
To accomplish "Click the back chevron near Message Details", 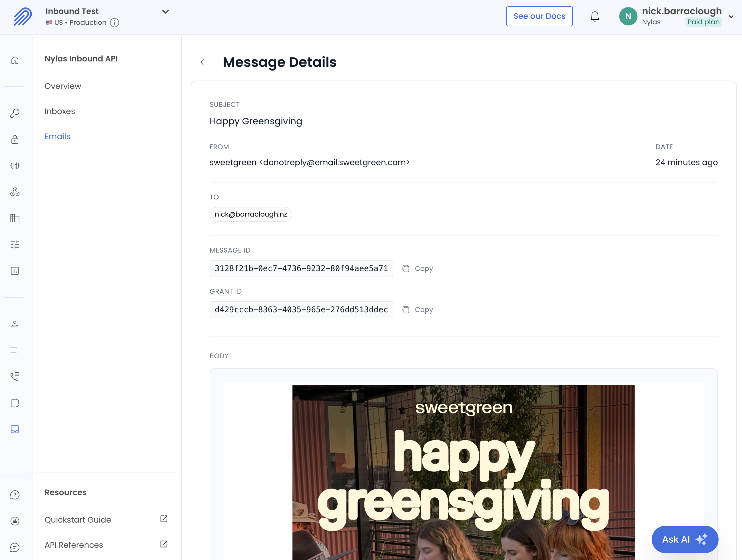I will (x=202, y=62).
